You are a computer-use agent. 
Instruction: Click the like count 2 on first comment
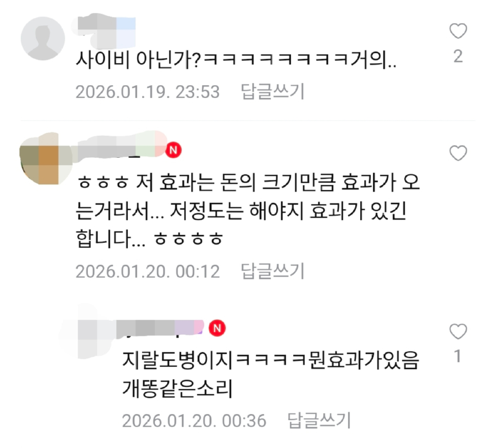pyautogui.click(x=458, y=56)
